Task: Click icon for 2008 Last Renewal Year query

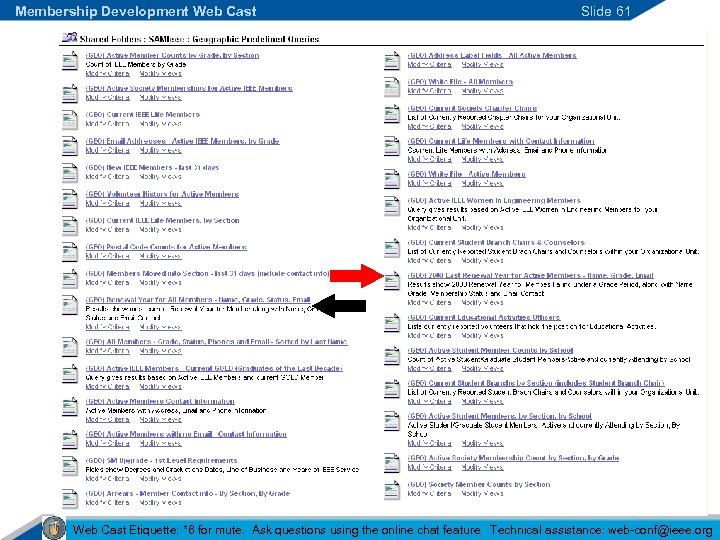Action: point(392,281)
